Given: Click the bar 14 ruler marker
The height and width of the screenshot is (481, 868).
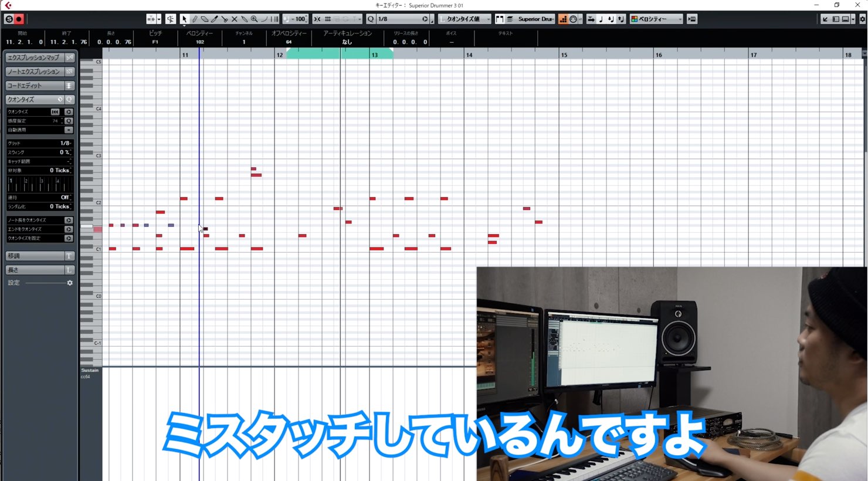Looking at the screenshot, I should (x=469, y=55).
